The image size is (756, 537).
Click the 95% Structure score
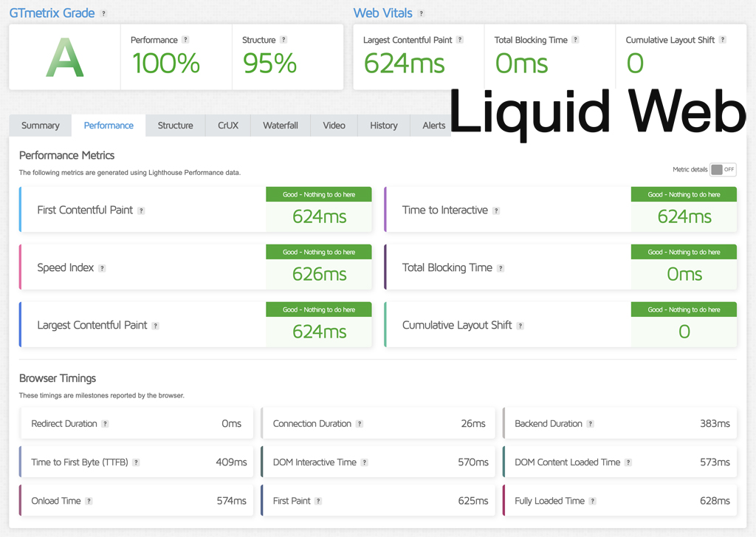(269, 64)
